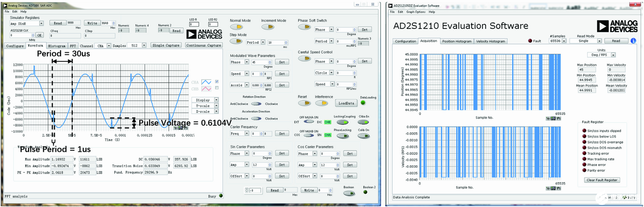Click the Step Mode oval button
Image resolution: width=644 pixels, height=207 pixels.
236,41
